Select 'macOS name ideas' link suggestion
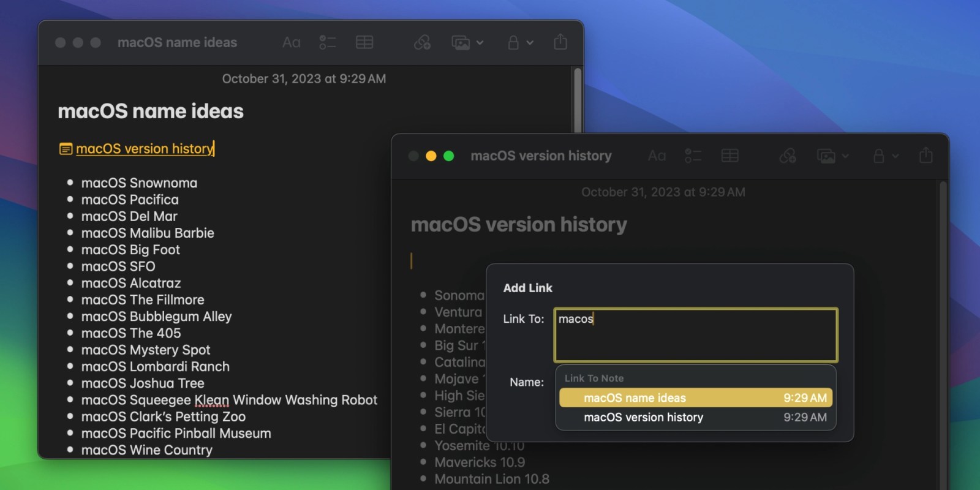980x490 pixels. tap(695, 398)
